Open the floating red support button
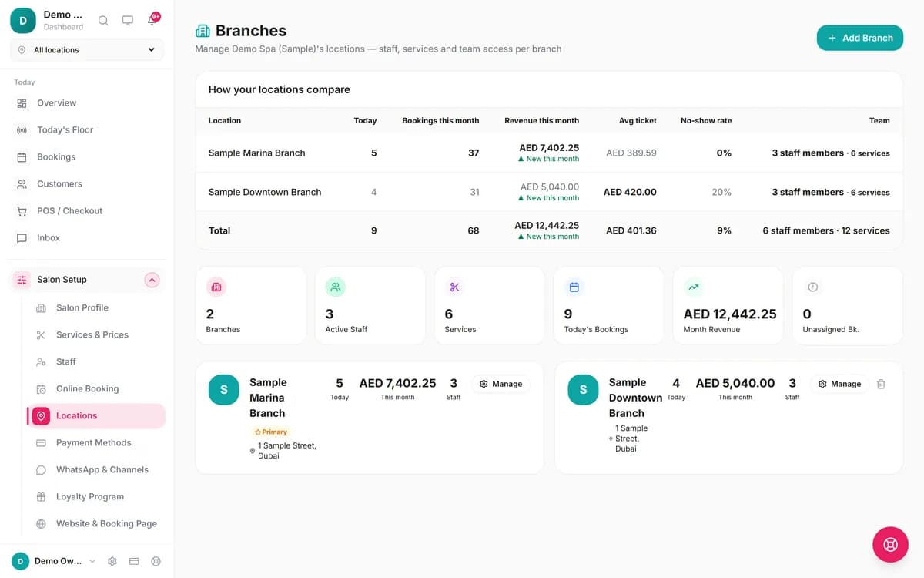Screen dimensions: 924x578 [890, 545]
